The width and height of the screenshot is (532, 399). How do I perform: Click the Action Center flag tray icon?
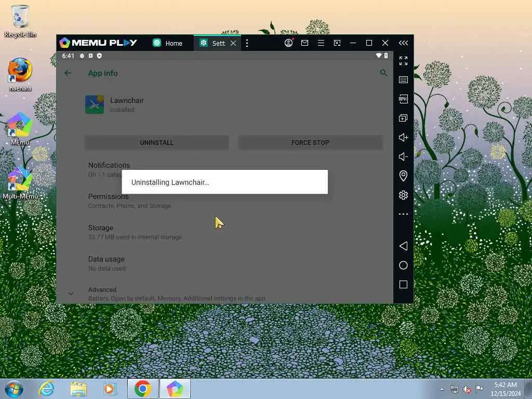click(x=479, y=389)
